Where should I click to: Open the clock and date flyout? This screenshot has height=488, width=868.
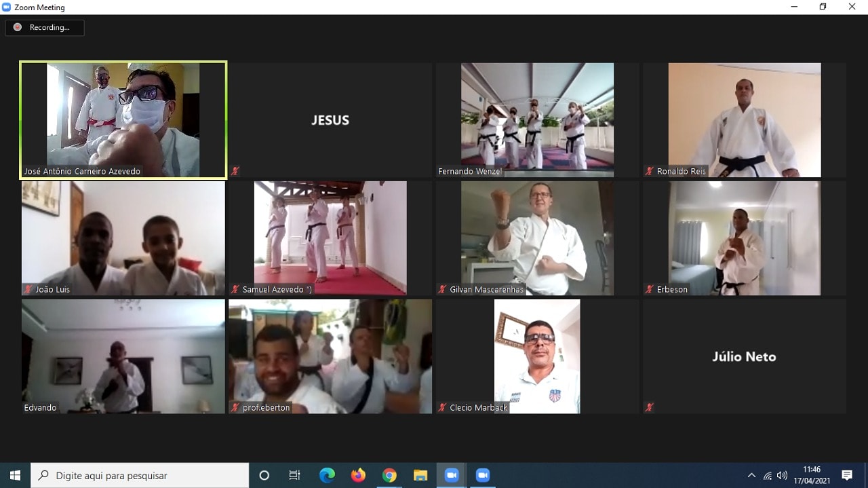pyautogui.click(x=812, y=475)
